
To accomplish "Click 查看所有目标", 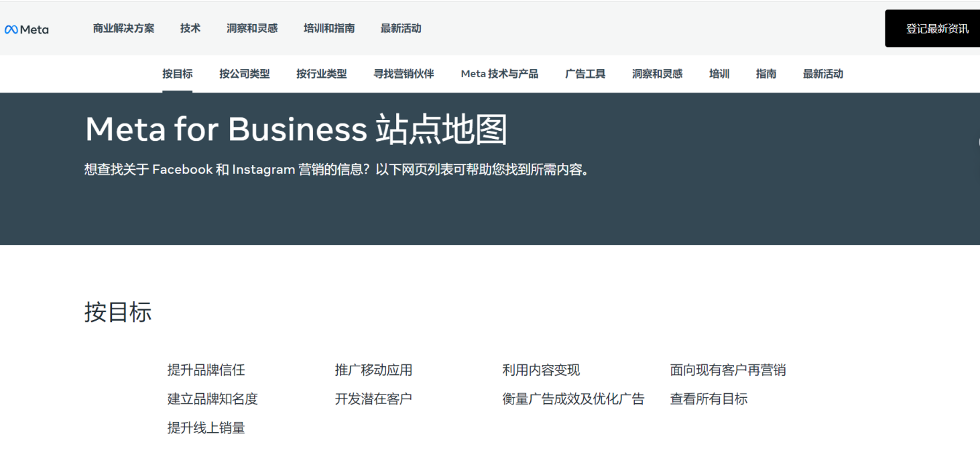I will tap(708, 399).
